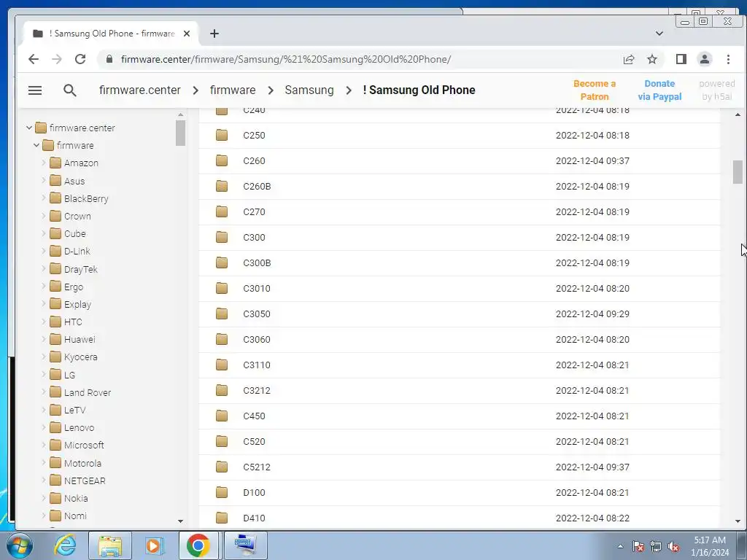This screenshot has height=560, width=747.
Task: Open Land Rover in sidebar tree
Action: (x=88, y=392)
